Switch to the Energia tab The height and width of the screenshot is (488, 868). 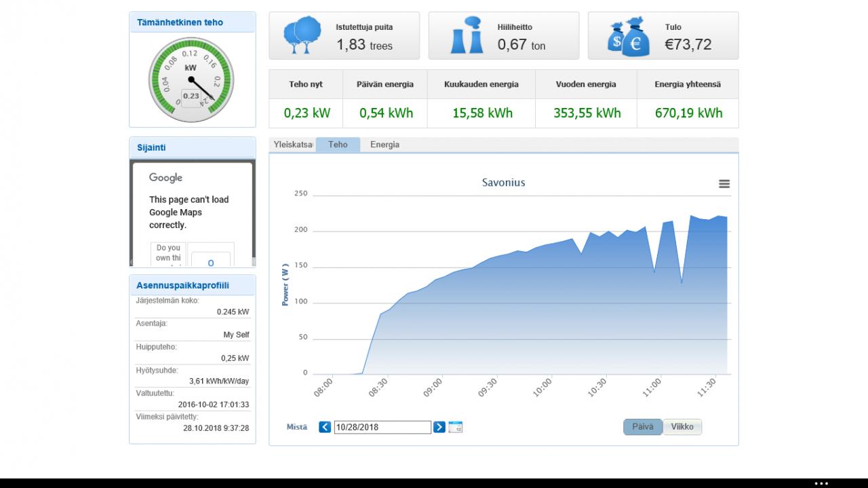point(384,145)
